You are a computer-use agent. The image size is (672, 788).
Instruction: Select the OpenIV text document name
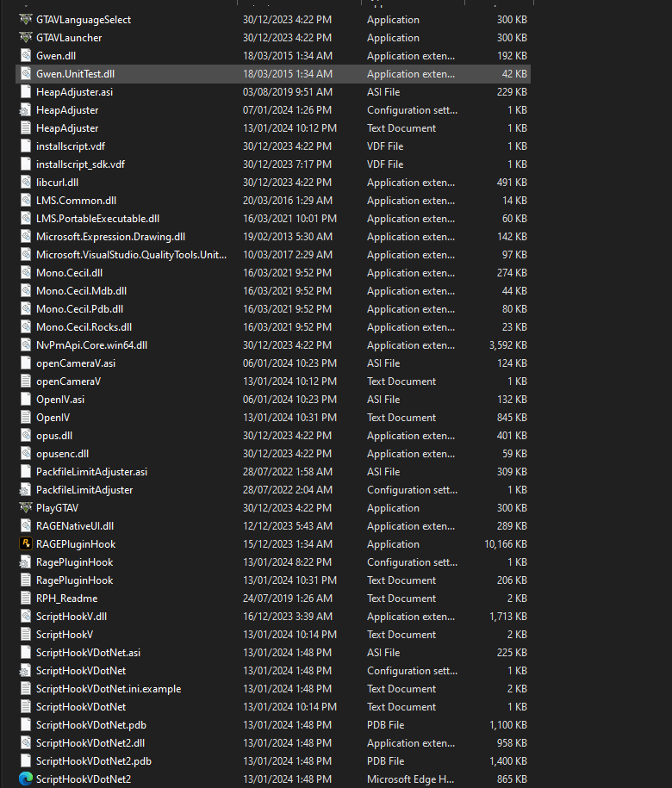[53, 418]
